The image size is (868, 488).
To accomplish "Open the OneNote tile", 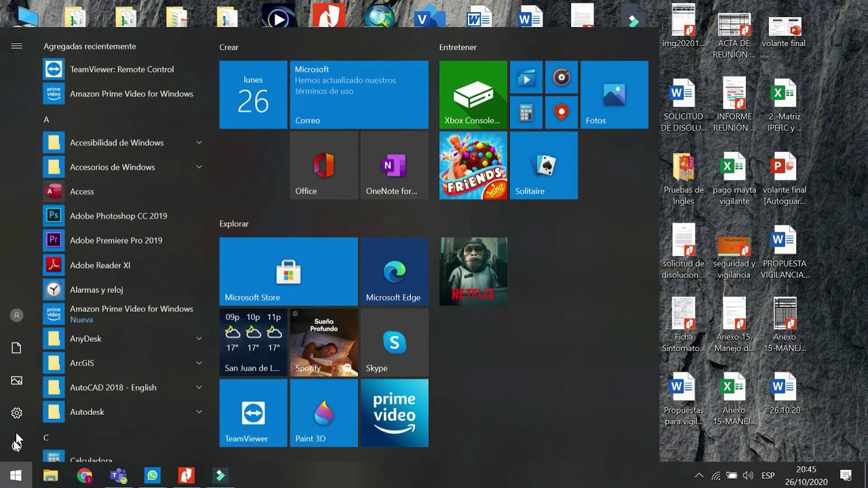I will (x=395, y=165).
